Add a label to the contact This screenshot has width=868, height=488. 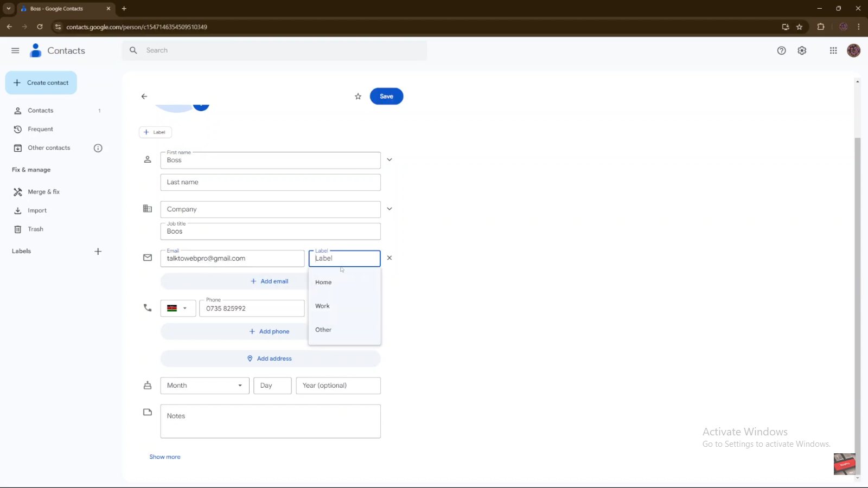(155, 132)
